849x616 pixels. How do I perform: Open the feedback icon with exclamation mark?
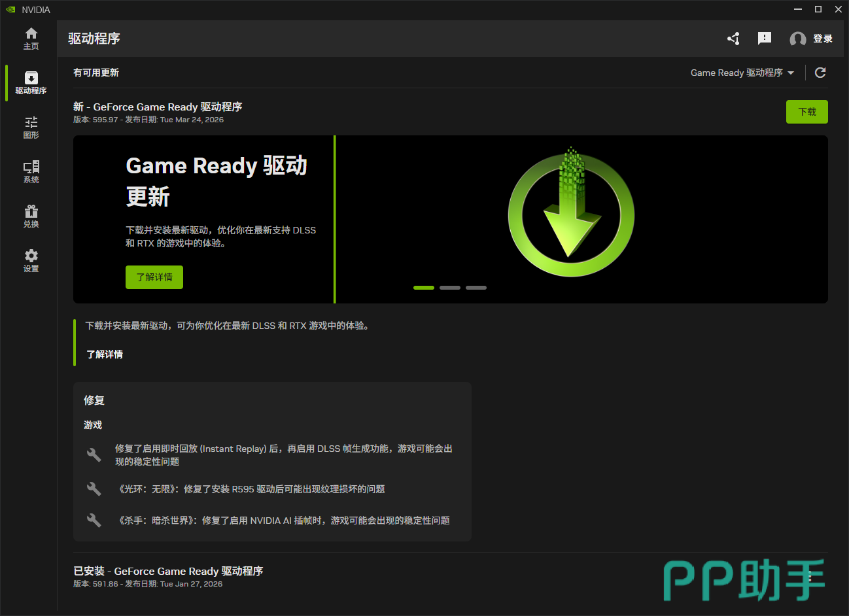click(x=764, y=39)
